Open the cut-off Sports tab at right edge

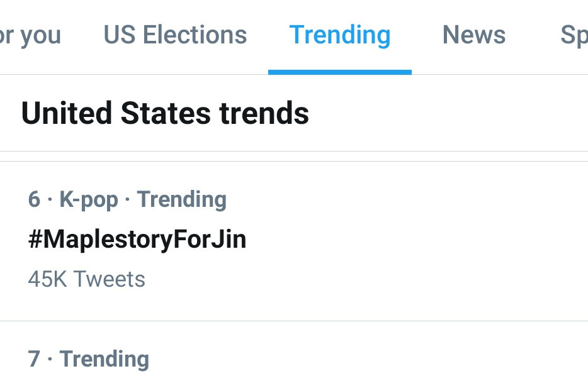click(x=573, y=35)
